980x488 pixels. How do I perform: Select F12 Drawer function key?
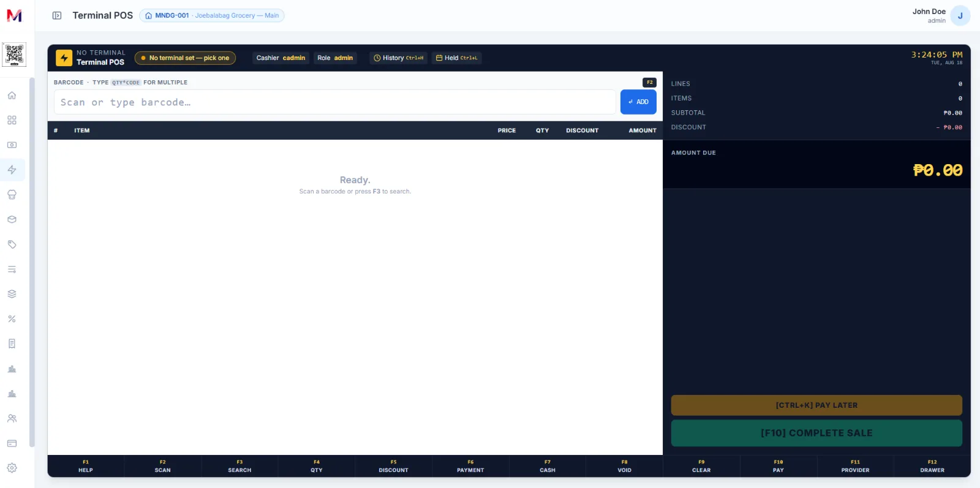pyautogui.click(x=932, y=466)
